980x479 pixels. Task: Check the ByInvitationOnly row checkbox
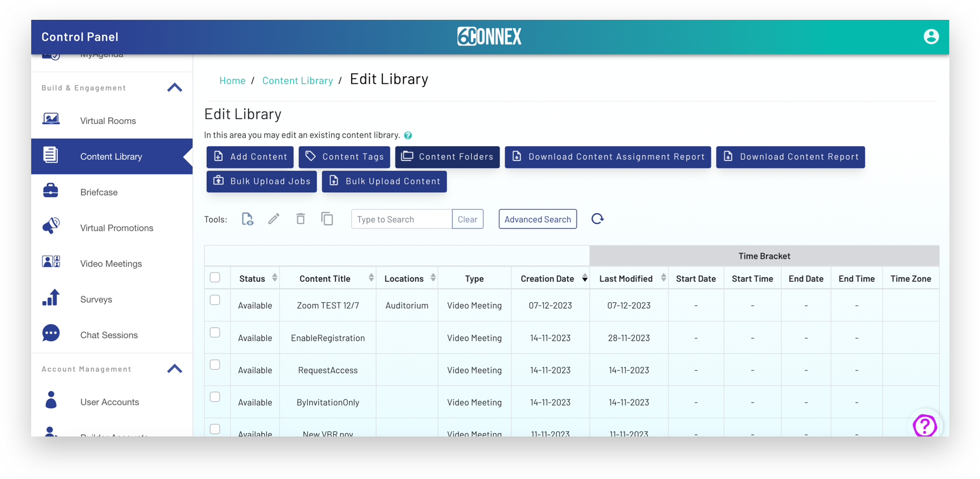click(215, 397)
